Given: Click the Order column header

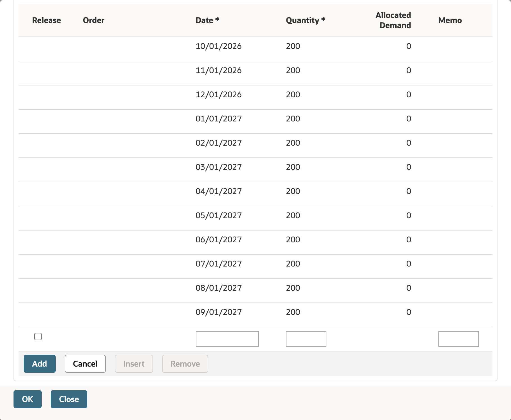Looking at the screenshot, I should (x=94, y=20).
